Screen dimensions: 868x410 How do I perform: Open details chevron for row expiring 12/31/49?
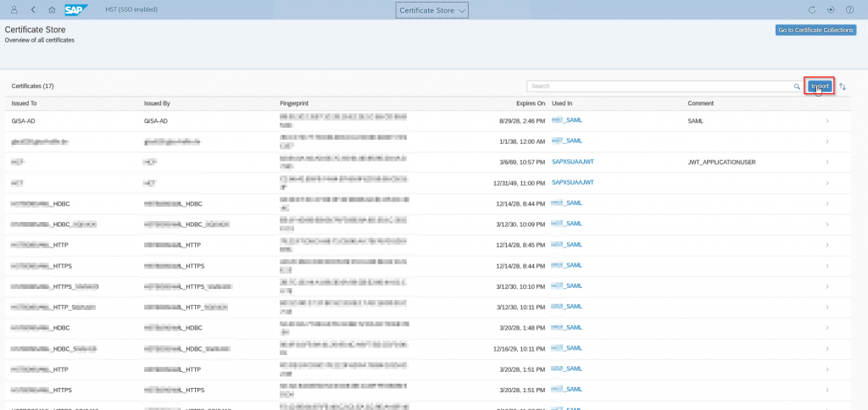827,183
